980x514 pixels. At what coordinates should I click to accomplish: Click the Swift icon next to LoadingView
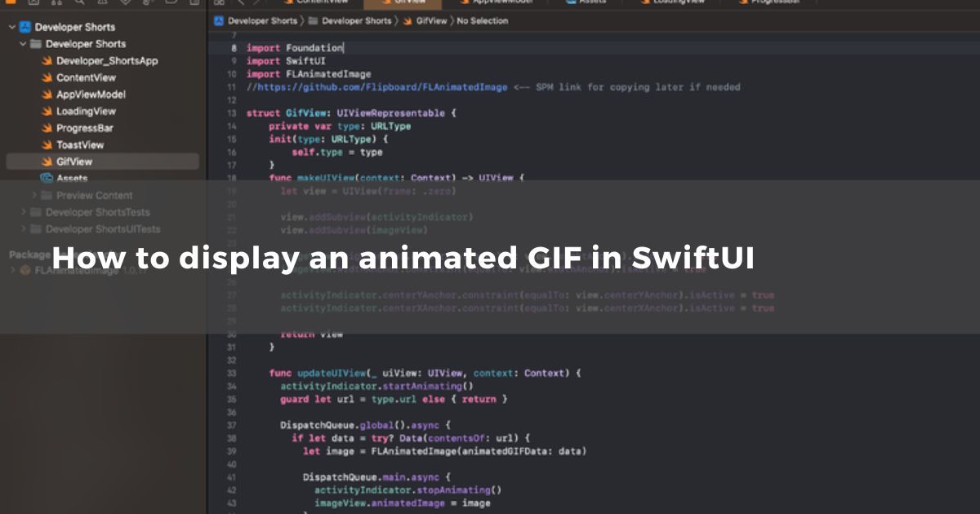click(x=47, y=112)
